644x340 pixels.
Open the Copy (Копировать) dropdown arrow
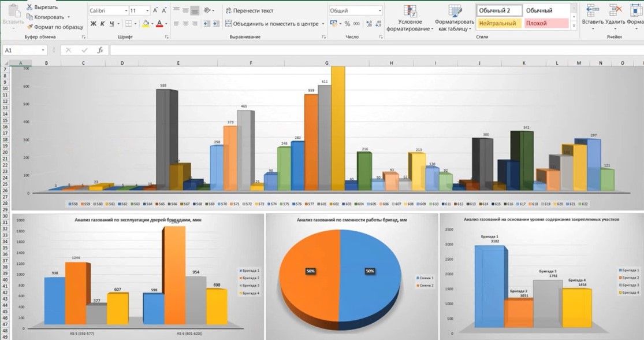pos(69,17)
